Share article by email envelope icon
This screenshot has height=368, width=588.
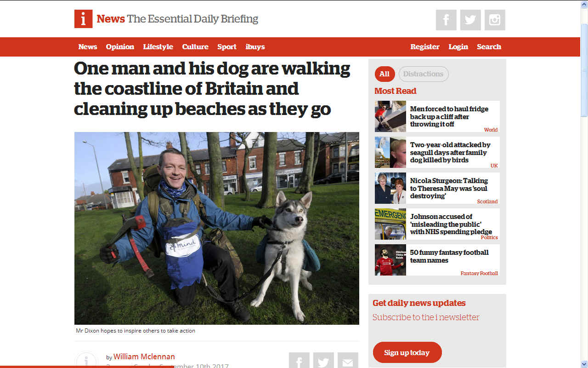point(348,360)
